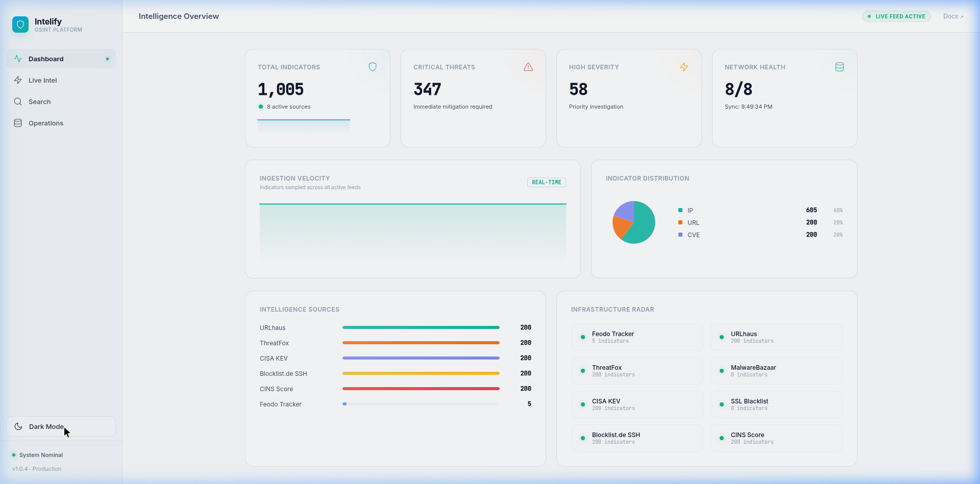
Task: Click the CISA KEV radar card
Action: tap(636, 404)
